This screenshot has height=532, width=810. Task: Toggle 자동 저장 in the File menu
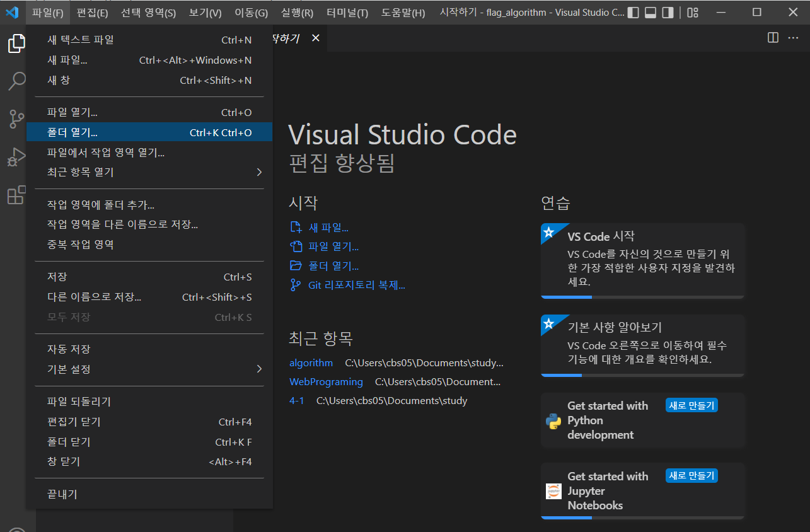click(x=149, y=349)
